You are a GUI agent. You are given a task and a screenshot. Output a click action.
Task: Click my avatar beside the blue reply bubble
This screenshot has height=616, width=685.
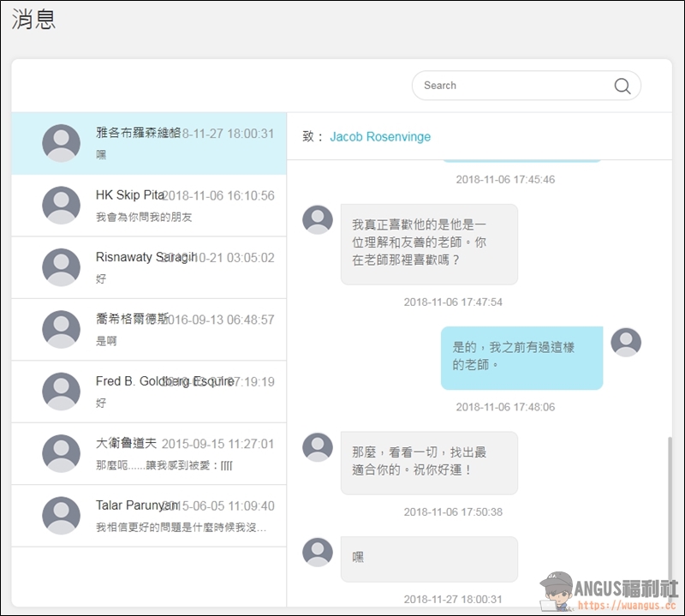point(626,342)
